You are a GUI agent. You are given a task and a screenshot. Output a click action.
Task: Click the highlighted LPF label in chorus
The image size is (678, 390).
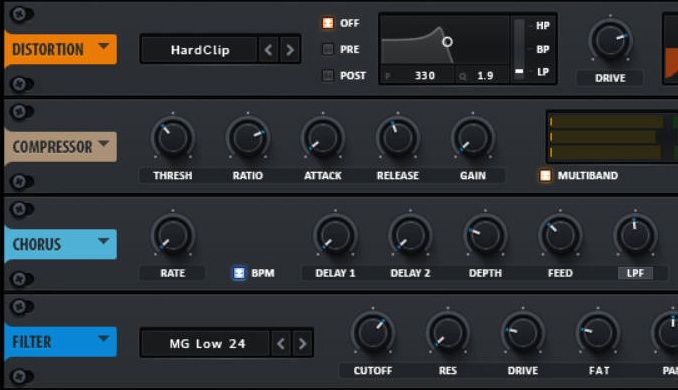635,273
